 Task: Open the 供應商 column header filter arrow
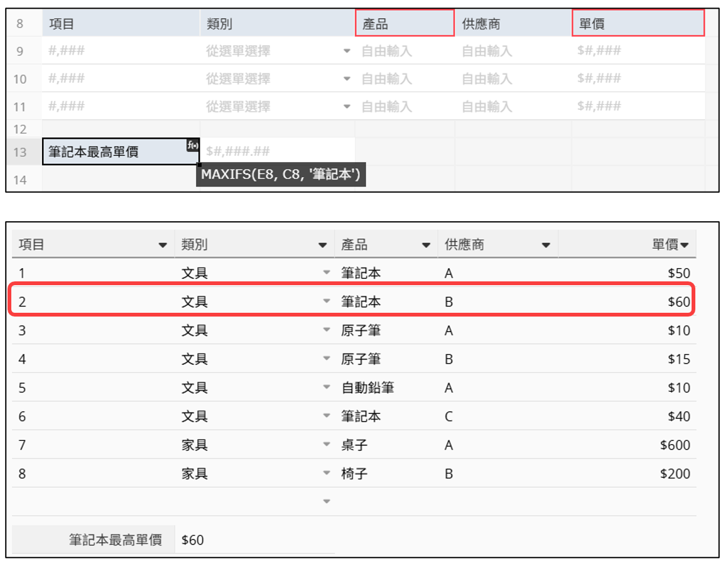(x=545, y=245)
